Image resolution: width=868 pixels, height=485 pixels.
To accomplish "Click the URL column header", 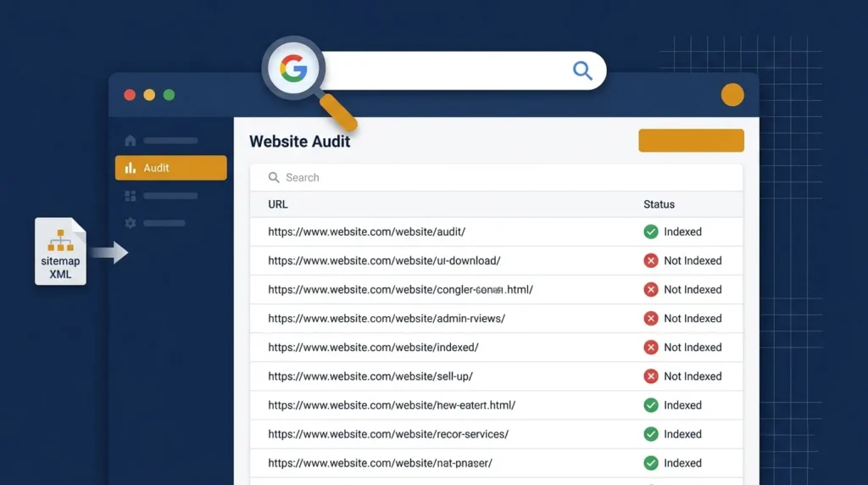I will (278, 204).
